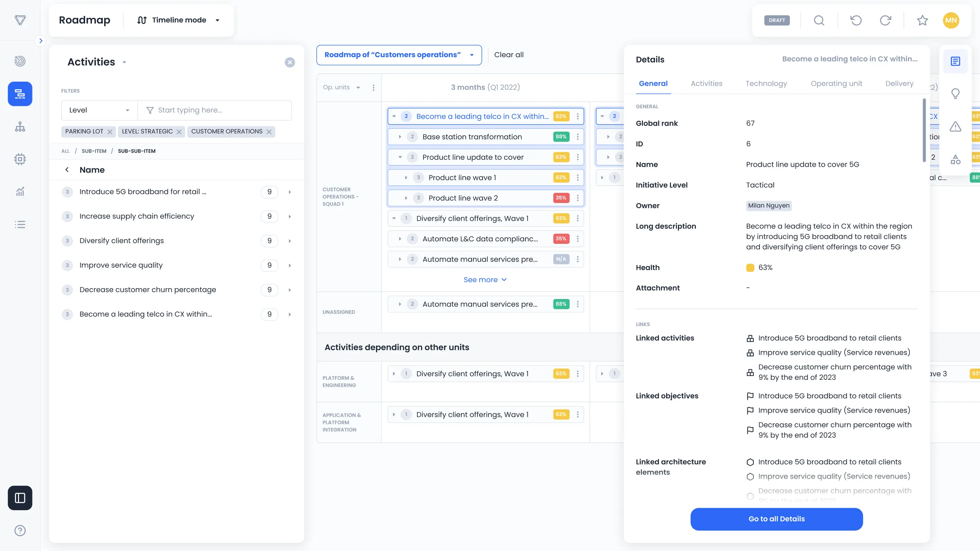Open the list view icon in sidebar
980x551 pixels.
(x=20, y=224)
